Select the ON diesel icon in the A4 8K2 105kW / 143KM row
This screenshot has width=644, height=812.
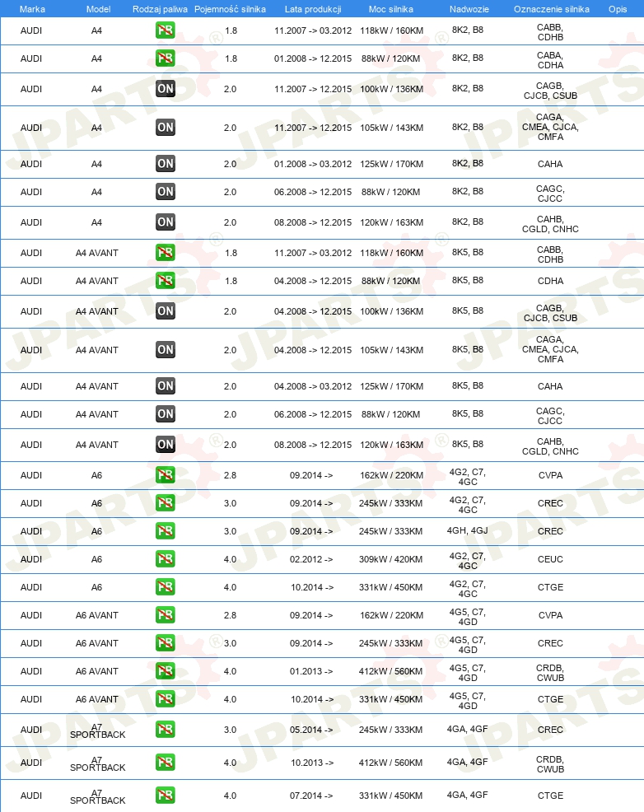tap(166, 128)
